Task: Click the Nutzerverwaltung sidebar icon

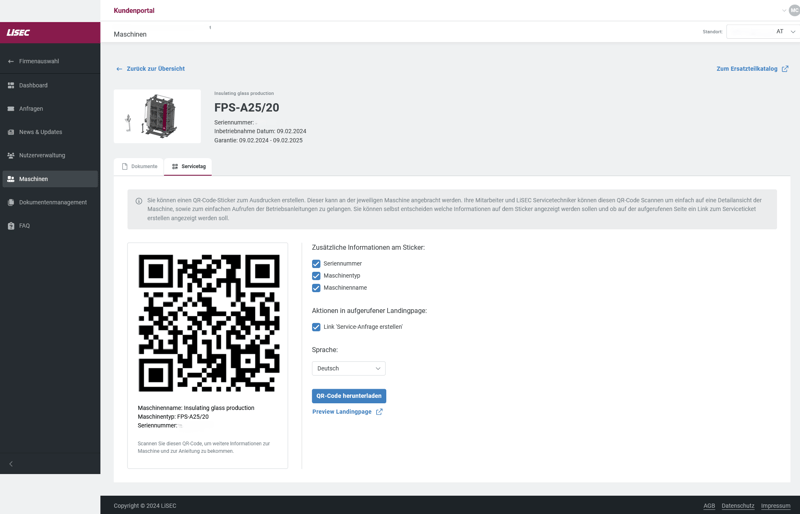Action: pos(11,156)
